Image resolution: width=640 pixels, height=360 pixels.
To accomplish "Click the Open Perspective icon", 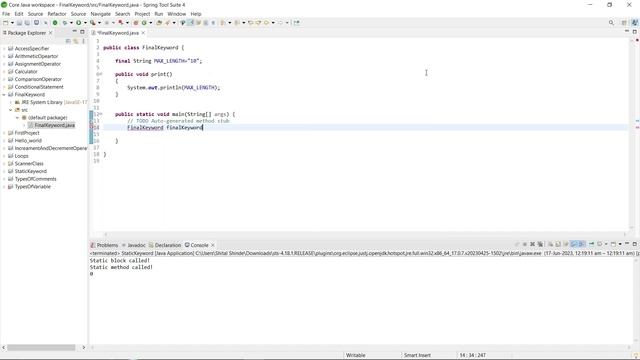I will [624, 23].
